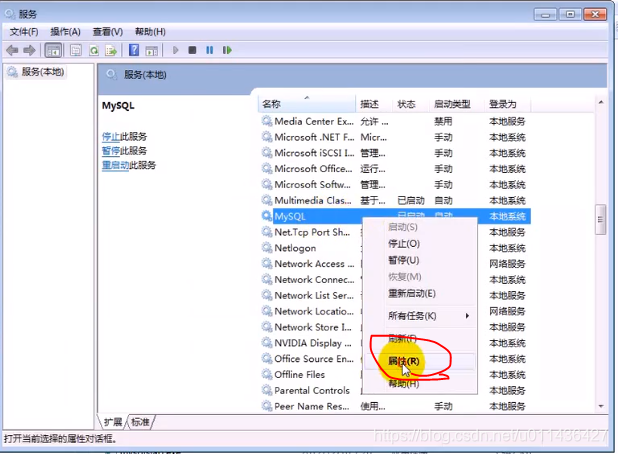Image resolution: width=618 pixels, height=454 pixels.
Task: Toggle the show/hide console tree icon
Action: (53, 50)
